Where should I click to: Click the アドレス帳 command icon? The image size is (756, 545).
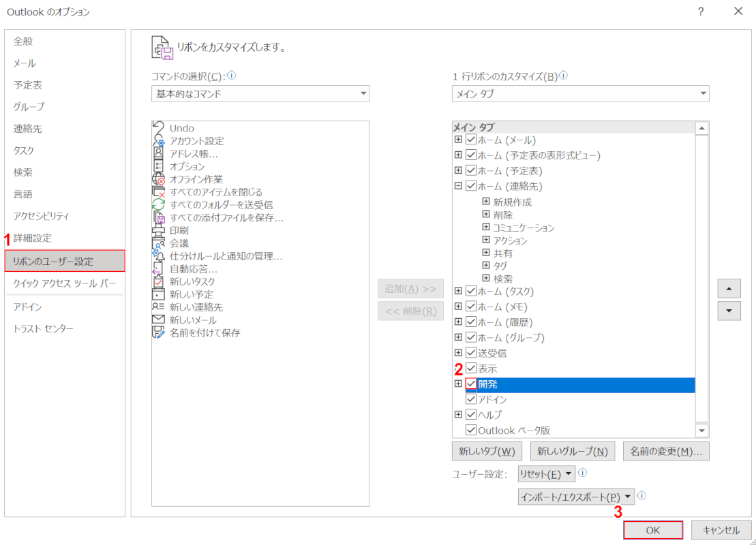(158, 153)
